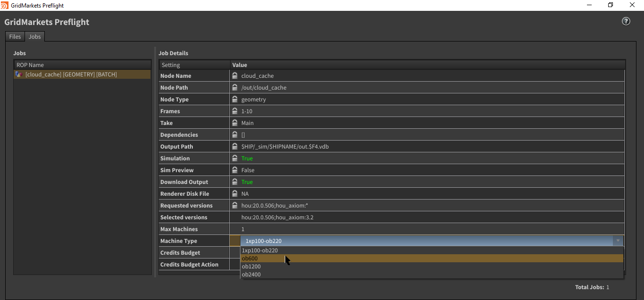The height and width of the screenshot is (300, 644).
Task: Click the NA value for Renderer Disk File
Action: coord(245,193)
